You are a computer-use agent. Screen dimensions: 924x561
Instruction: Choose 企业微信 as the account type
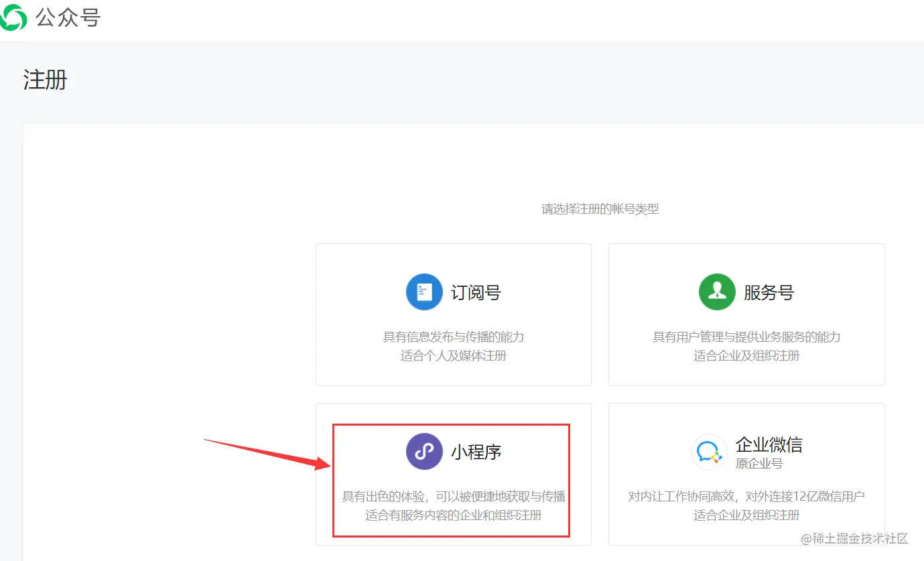769,444
